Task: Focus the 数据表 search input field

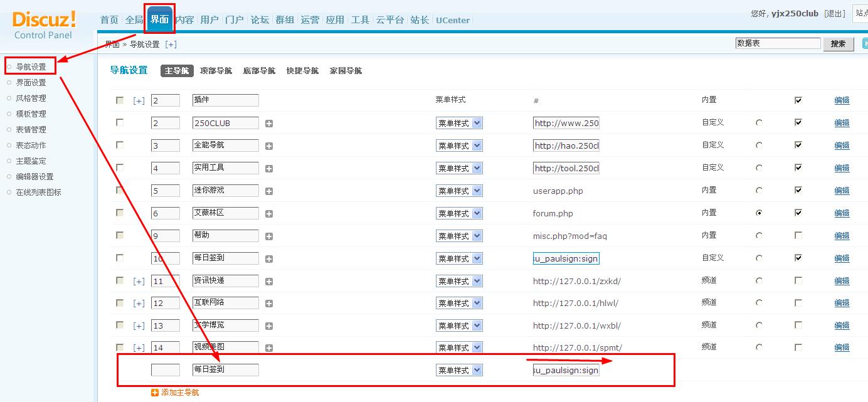Action: click(778, 43)
